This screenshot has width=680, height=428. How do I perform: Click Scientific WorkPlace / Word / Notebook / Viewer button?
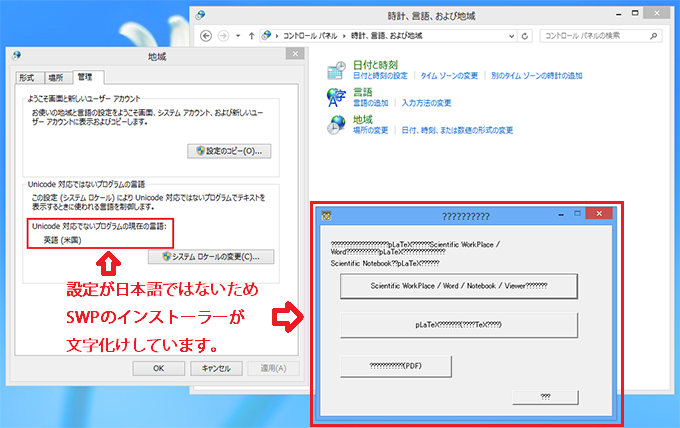point(459,286)
